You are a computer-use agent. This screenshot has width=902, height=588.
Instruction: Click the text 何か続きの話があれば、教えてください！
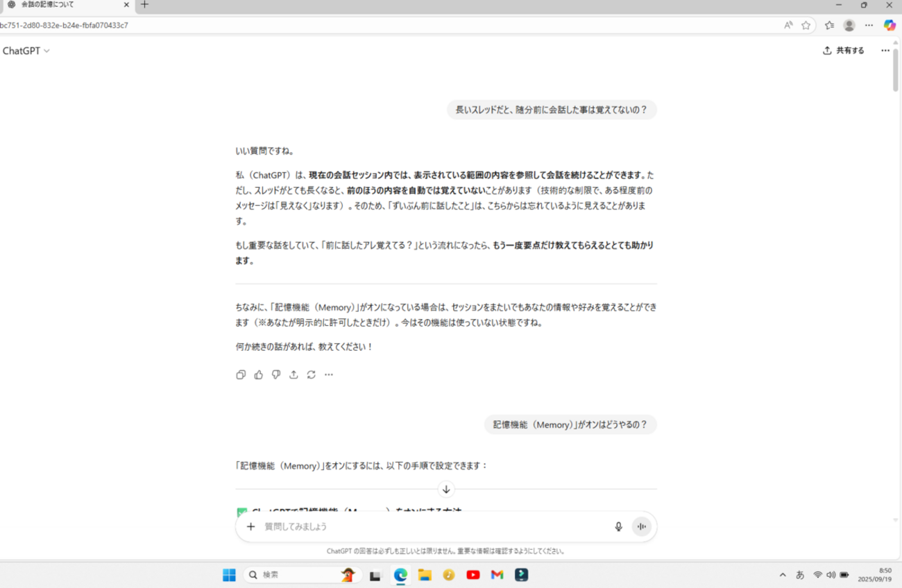(x=305, y=347)
